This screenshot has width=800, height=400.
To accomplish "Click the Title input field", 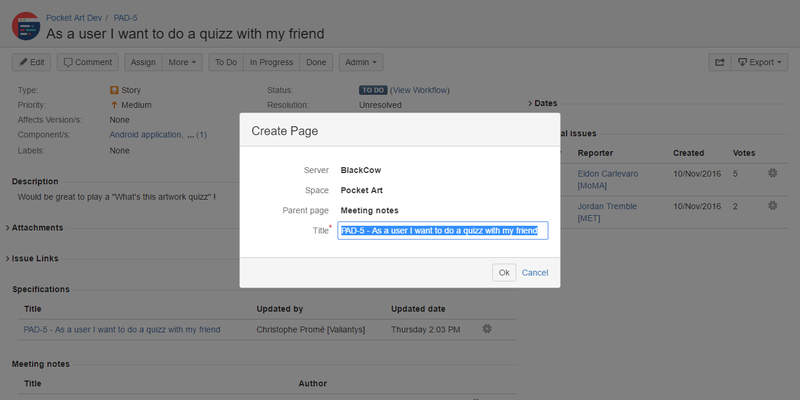I will (x=443, y=230).
